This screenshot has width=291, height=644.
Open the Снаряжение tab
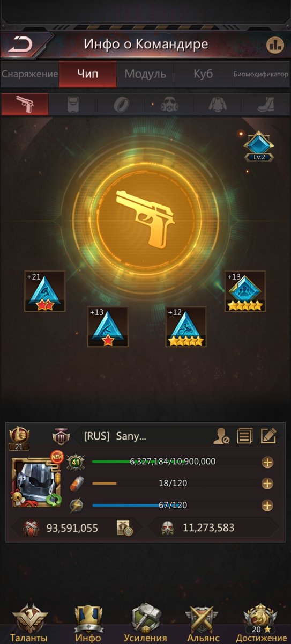pos(29,74)
